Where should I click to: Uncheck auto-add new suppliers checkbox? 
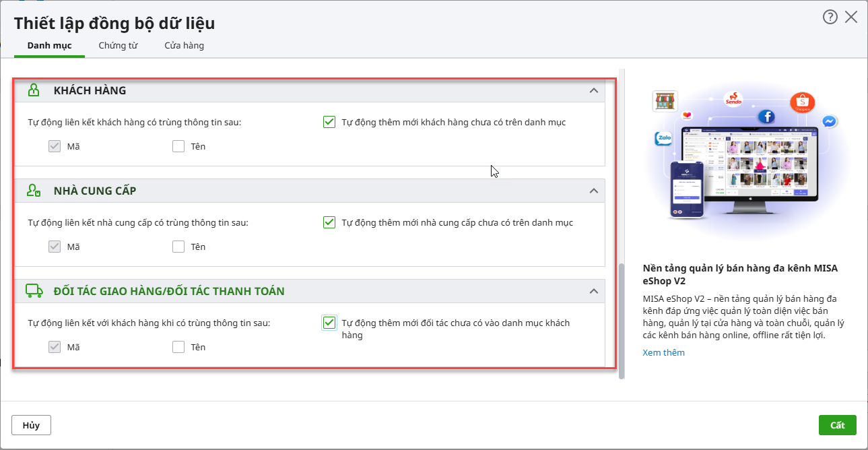[x=329, y=223]
